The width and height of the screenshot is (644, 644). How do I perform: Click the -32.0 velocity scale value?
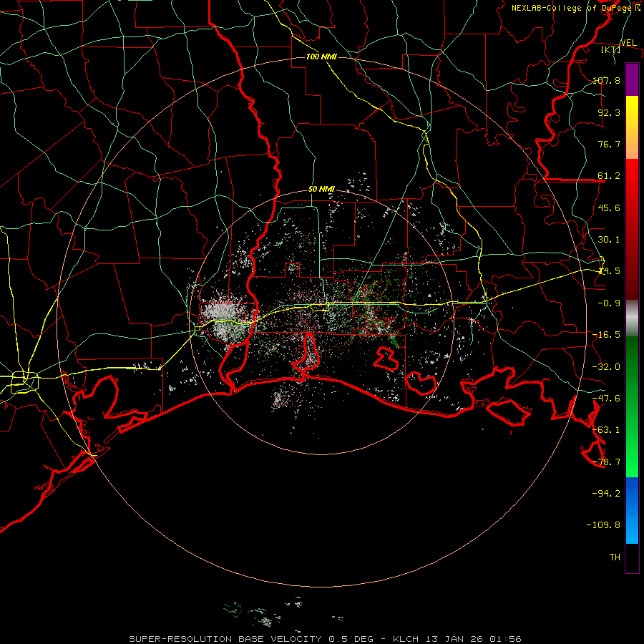click(x=606, y=367)
